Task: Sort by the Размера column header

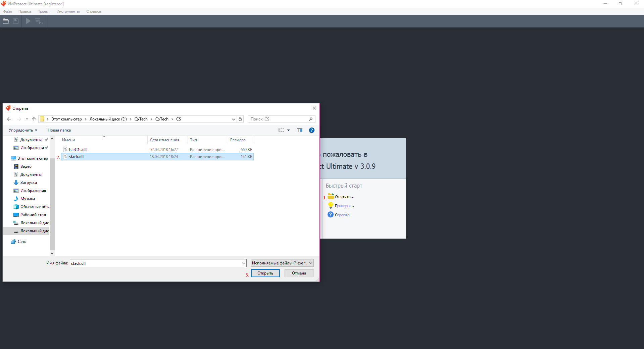Action: tap(241, 140)
